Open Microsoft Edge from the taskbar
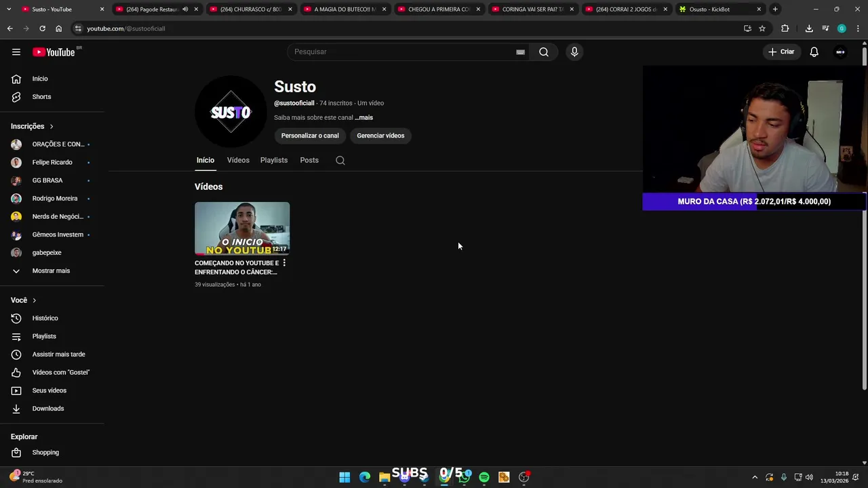868x488 pixels. click(365, 477)
